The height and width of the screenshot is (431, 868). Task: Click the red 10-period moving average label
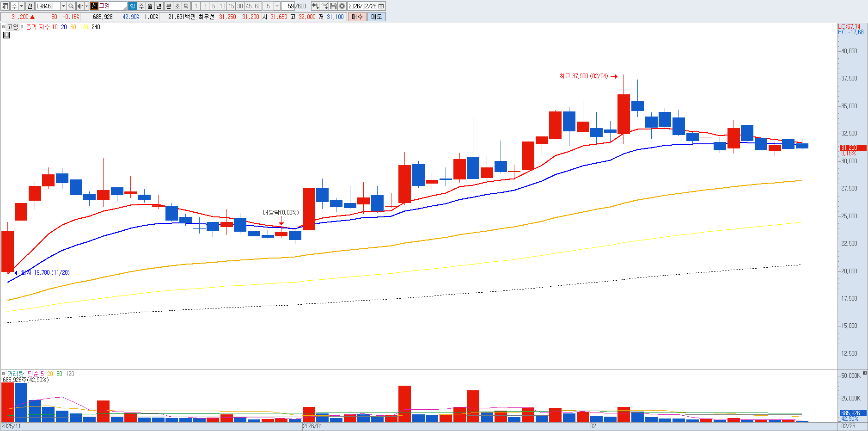click(55, 27)
